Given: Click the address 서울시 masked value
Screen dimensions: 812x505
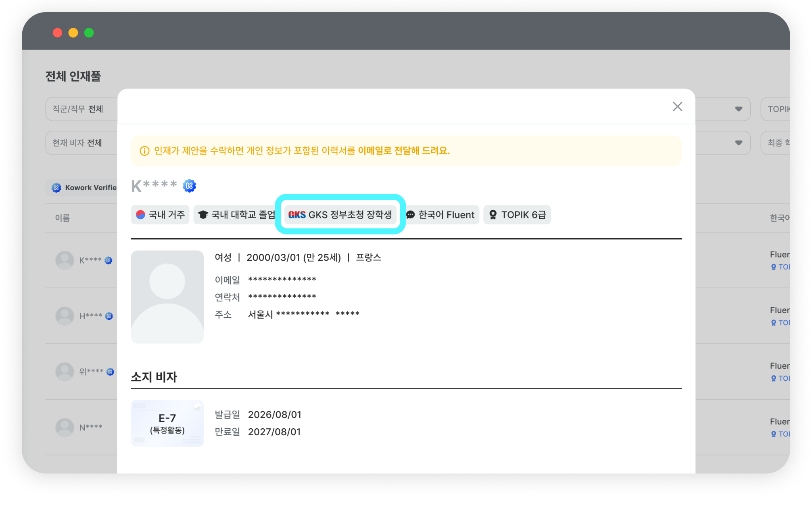Looking at the screenshot, I should pos(303,314).
